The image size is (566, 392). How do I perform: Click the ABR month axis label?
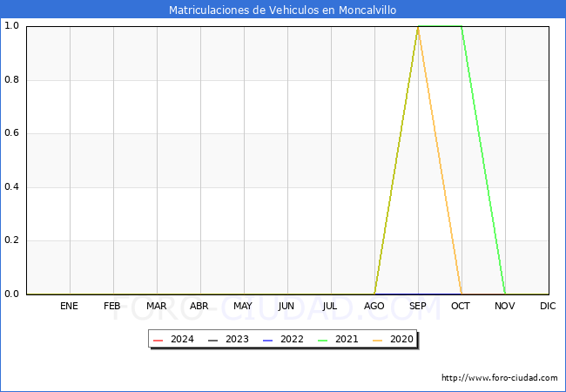(199, 306)
